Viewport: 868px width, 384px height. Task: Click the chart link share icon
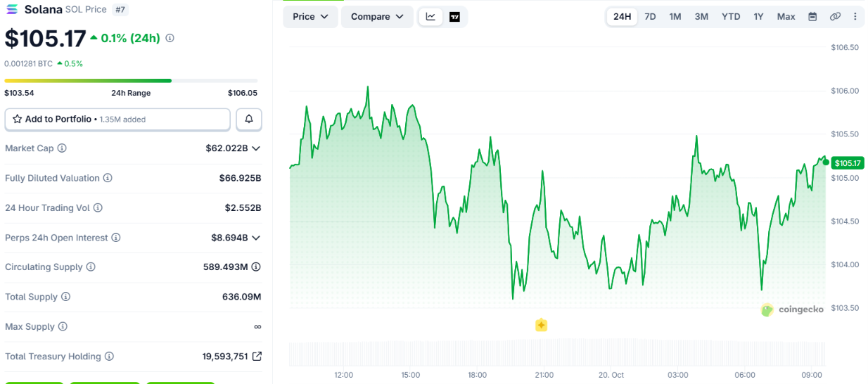835,16
